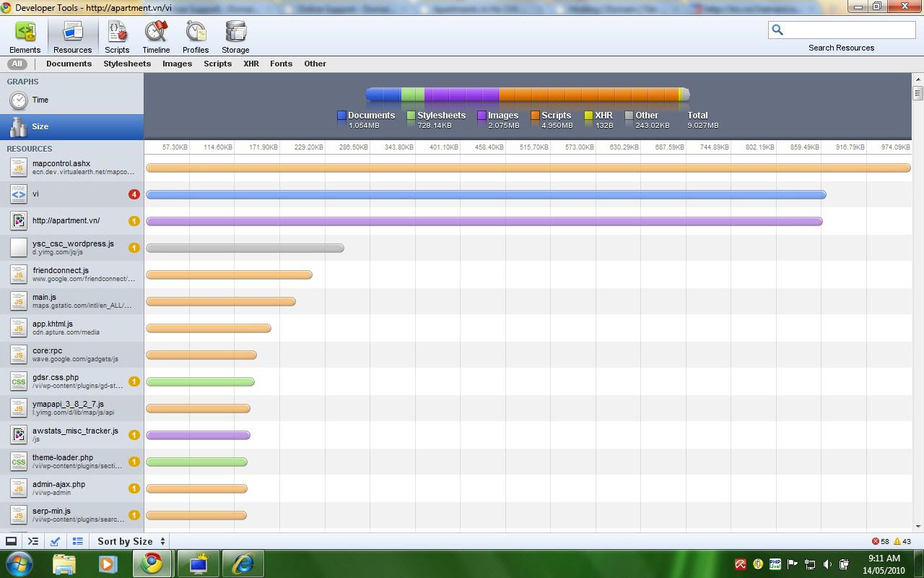Image resolution: width=924 pixels, height=578 pixels.
Task: Select ymapapi_3_8_2_7.js resource row
Action: 72,408
